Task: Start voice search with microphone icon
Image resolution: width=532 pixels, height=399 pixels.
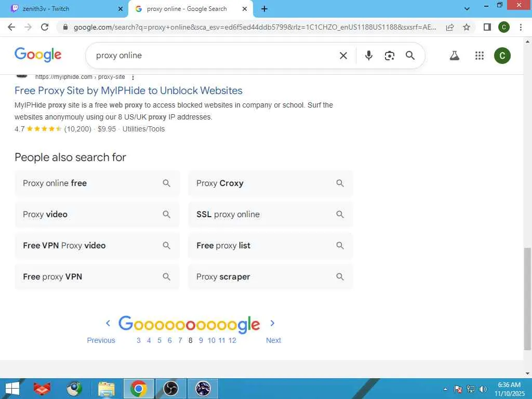Action: pos(369,55)
